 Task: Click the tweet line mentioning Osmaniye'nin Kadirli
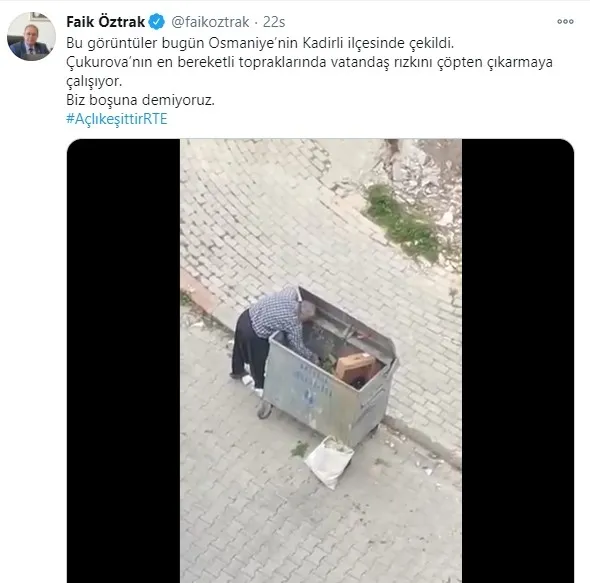click(x=260, y=43)
